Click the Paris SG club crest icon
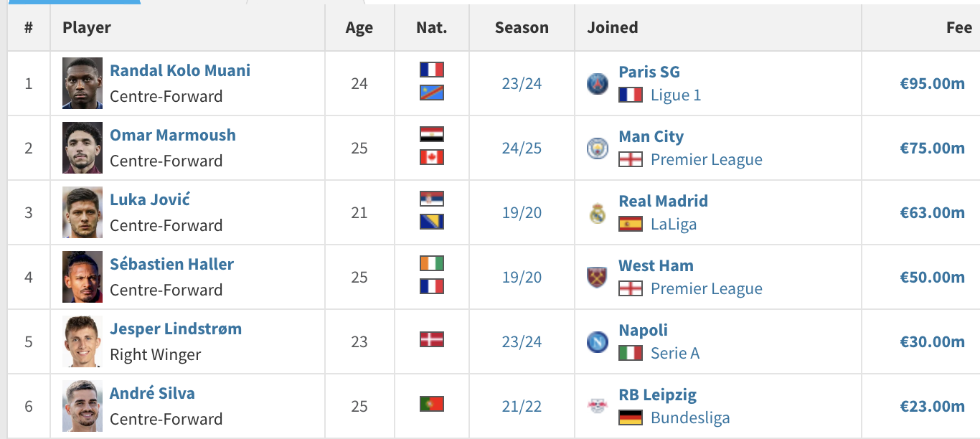The width and height of the screenshot is (980, 439). coord(597,84)
